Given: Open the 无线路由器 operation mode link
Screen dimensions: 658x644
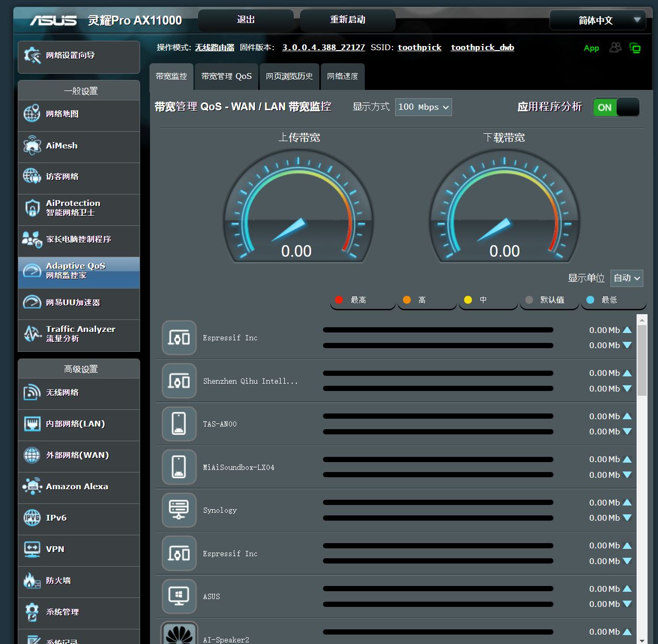Looking at the screenshot, I should click(215, 48).
